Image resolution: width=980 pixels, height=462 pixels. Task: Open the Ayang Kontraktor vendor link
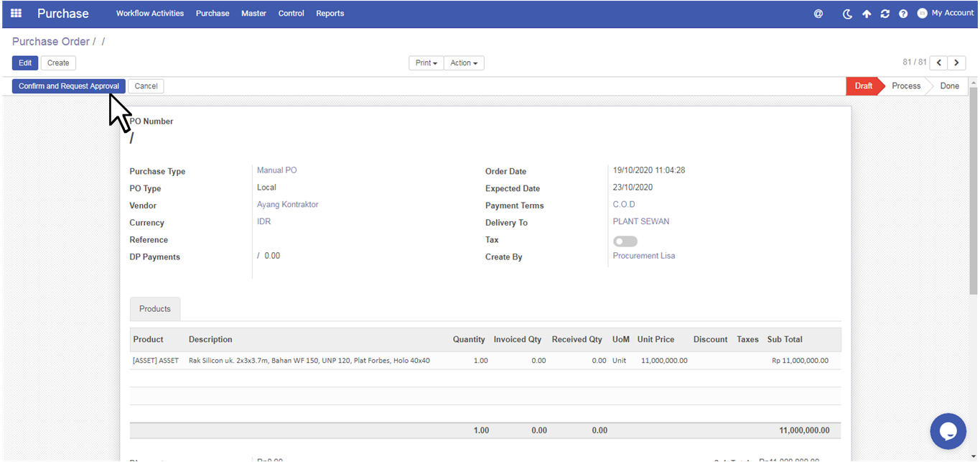tap(287, 205)
